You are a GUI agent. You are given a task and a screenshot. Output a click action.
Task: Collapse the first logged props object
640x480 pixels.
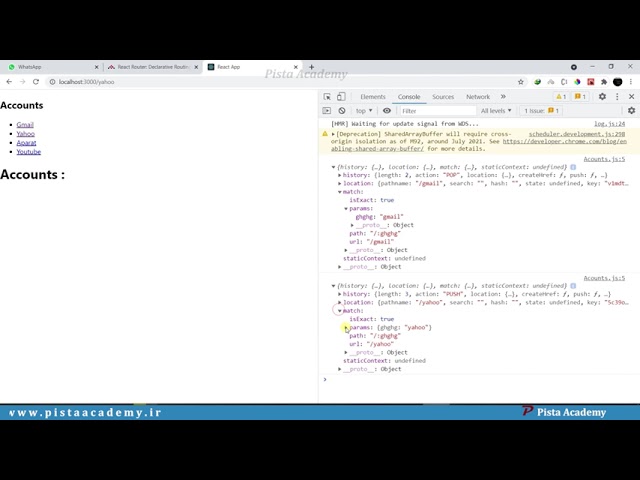tap(333, 167)
